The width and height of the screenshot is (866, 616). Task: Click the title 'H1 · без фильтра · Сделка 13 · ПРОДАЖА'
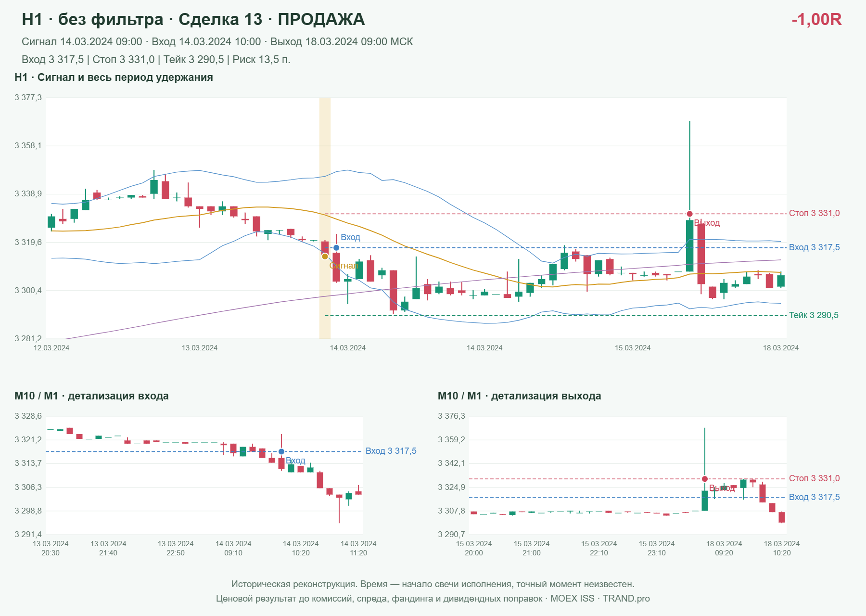(x=193, y=19)
